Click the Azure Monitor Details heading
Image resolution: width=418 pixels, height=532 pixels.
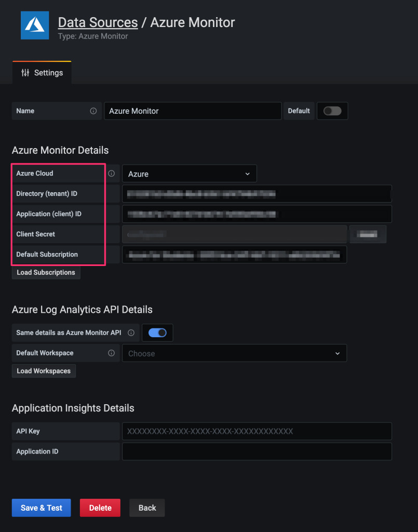click(x=60, y=150)
